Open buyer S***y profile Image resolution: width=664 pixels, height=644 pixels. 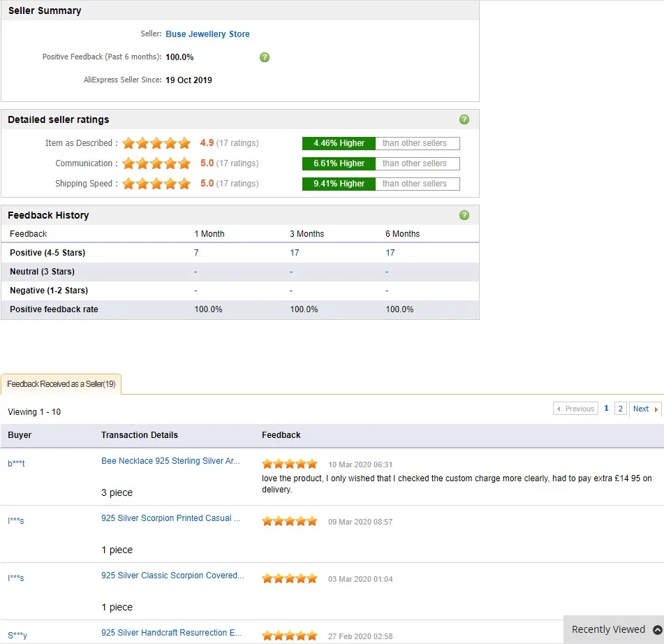(x=17, y=635)
